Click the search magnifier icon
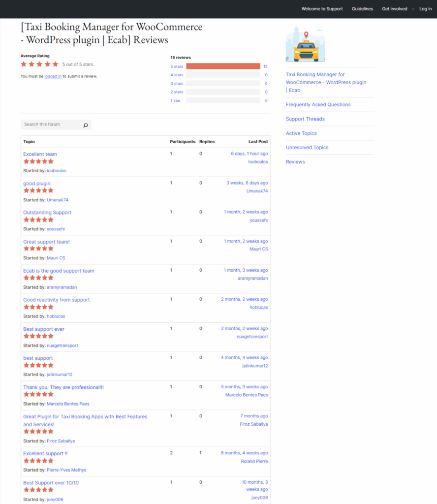This screenshot has height=504, width=437. [86, 125]
